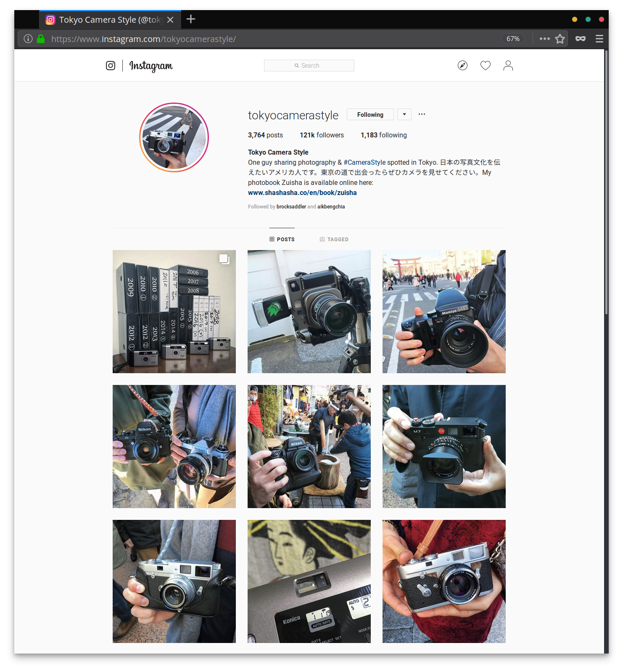Open the two Nikon cameras post
623x672 pixels.
point(174,446)
